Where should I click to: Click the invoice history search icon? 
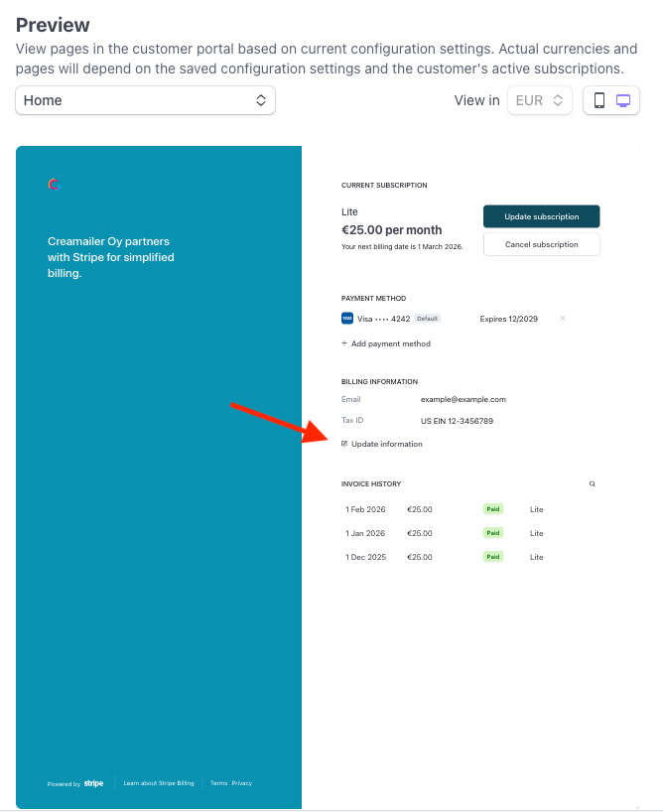593,483
